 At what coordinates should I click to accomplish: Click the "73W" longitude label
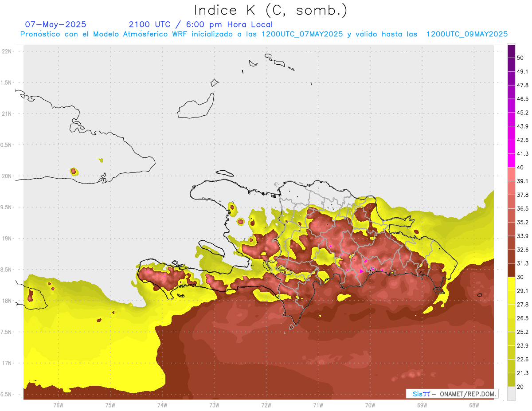(x=214, y=405)
